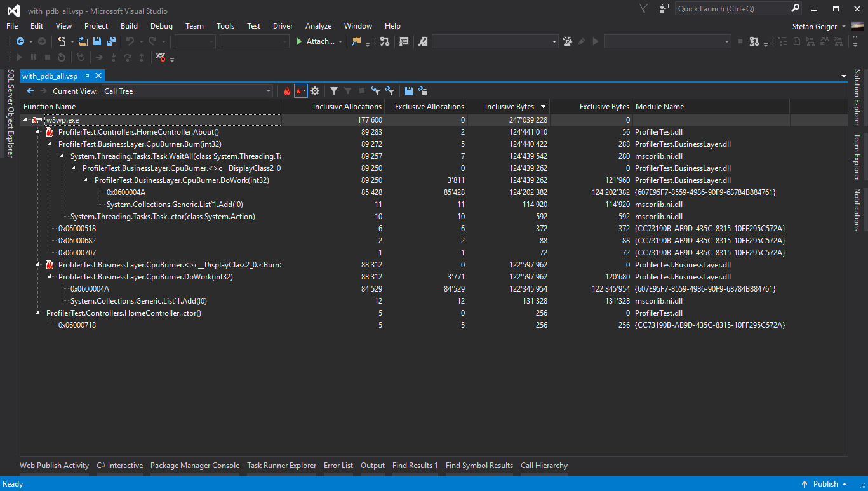Image resolution: width=868 pixels, height=491 pixels.
Task: Click the source control branch icon beside Find in Files
Action: coord(384,41)
